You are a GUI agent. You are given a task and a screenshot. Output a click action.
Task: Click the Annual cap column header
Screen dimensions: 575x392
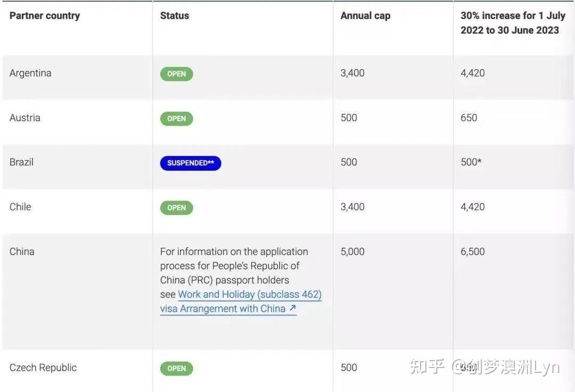click(365, 15)
